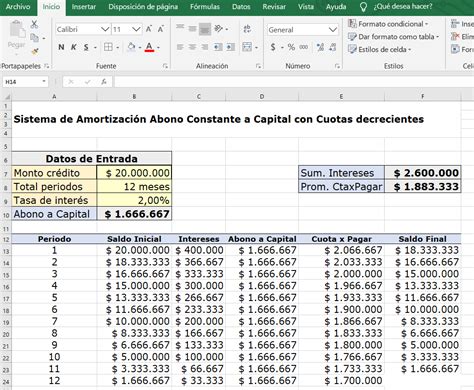This screenshot has height=390, width=474.
Task: Toggle italic (K) formatting
Action: pyautogui.click(x=74, y=47)
